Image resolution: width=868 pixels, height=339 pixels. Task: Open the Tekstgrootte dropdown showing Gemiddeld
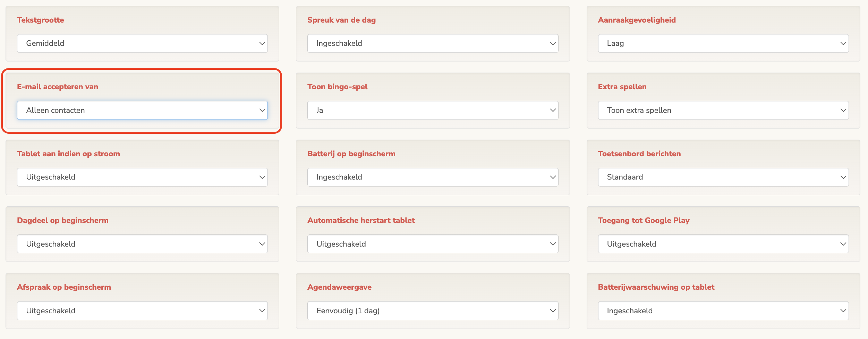tap(142, 43)
